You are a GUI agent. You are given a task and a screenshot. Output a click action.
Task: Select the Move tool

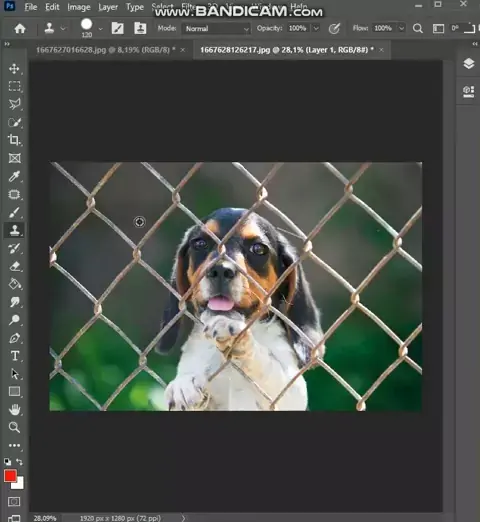14,69
